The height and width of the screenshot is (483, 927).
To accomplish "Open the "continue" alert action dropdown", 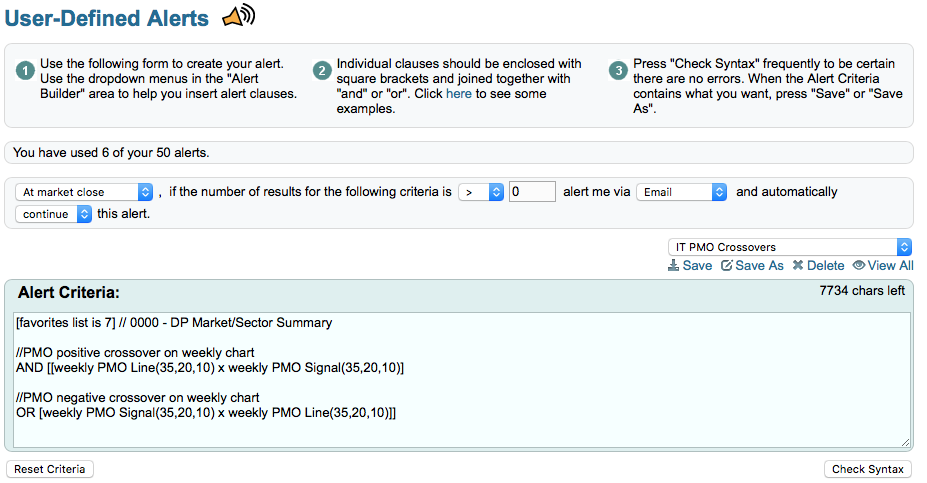I will [x=54, y=214].
